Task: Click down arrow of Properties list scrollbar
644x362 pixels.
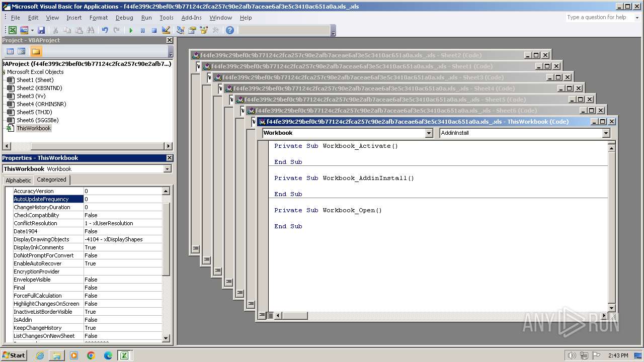Action: 166,339
